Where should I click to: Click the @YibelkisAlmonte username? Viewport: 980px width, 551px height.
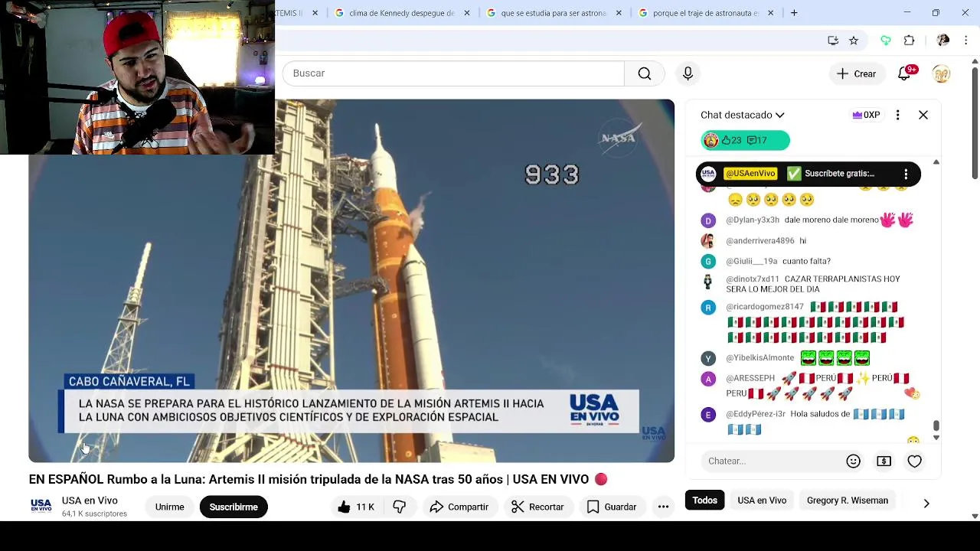[759, 358]
